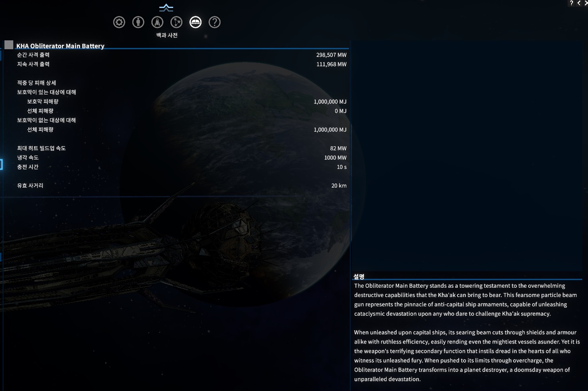The height and width of the screenshot is (391, 588).
Task: Click the paragraph starting 'The Obliterator Main Battery stands'
Action: (466, 300)
